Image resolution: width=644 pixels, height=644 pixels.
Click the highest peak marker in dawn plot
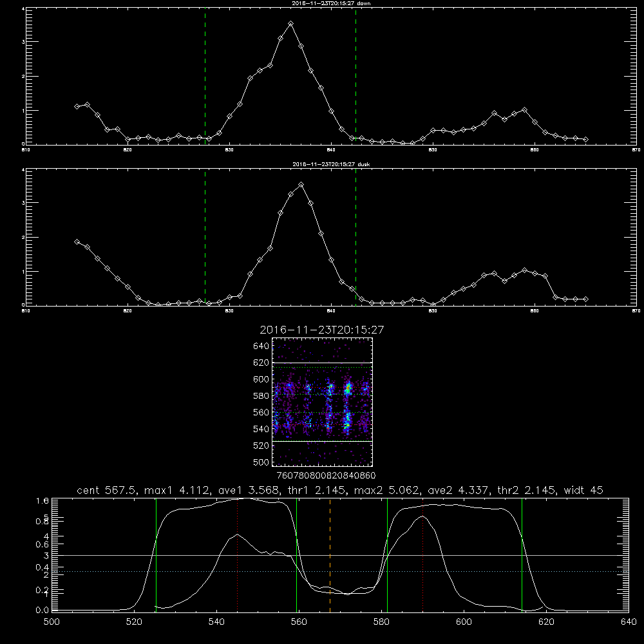[291, 24]
